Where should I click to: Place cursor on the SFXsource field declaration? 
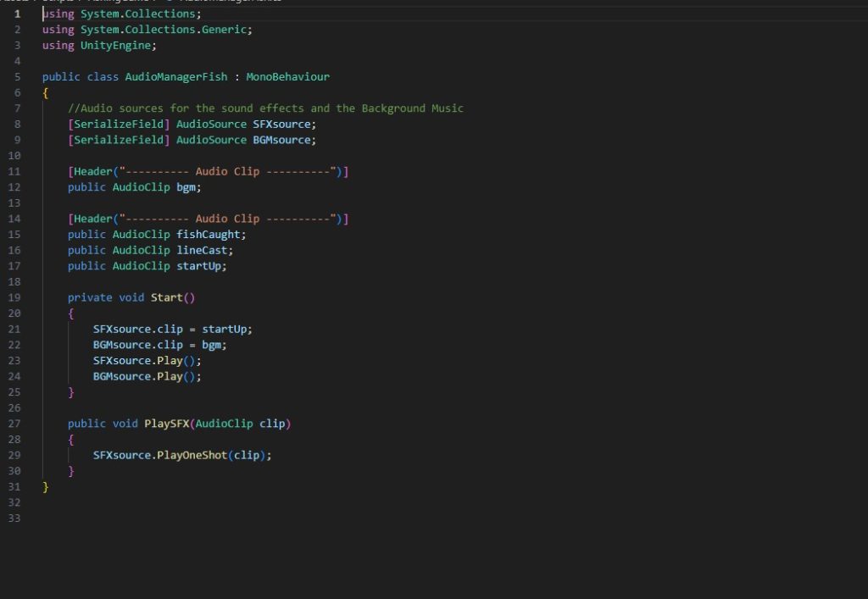[284, 125]
